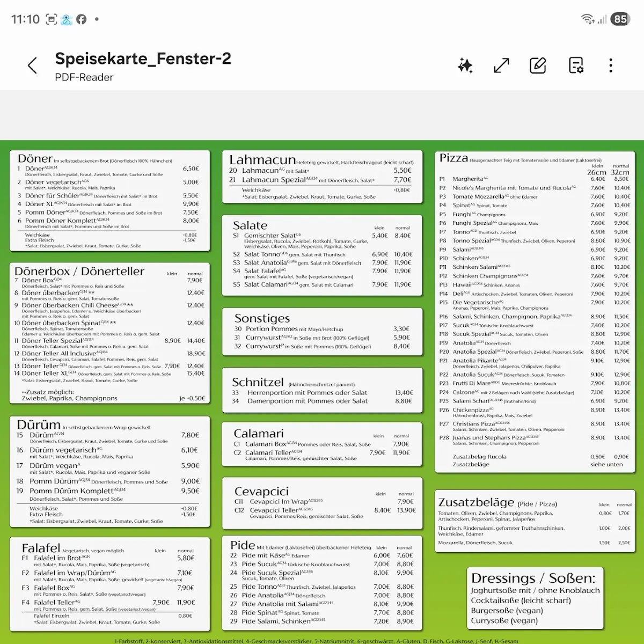Image resolution: width=644 pixels, height=644 pixels.
Task: Tap the 32cm pizza size column header
Action: 620,172
